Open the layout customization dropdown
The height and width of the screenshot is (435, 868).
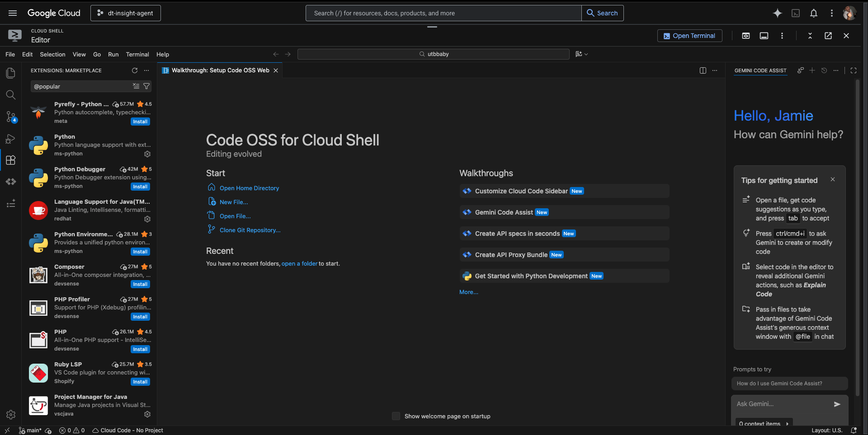(582, 54)
